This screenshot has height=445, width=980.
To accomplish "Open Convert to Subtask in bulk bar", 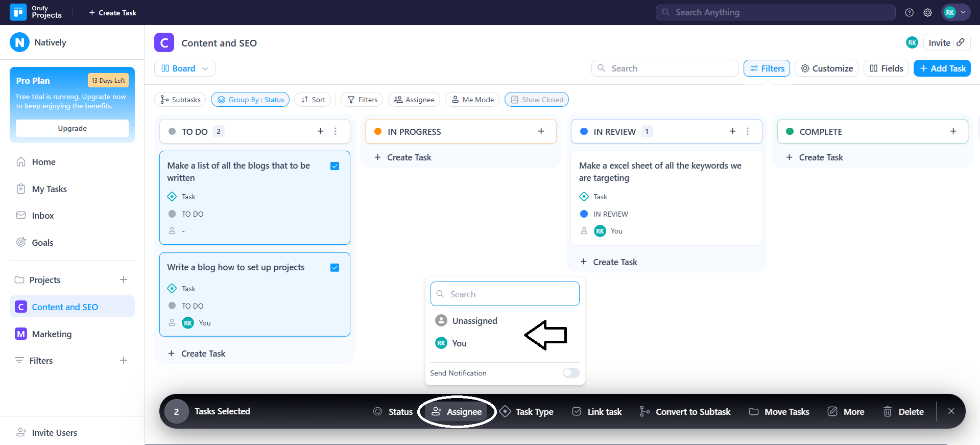I will pos(685,412).
